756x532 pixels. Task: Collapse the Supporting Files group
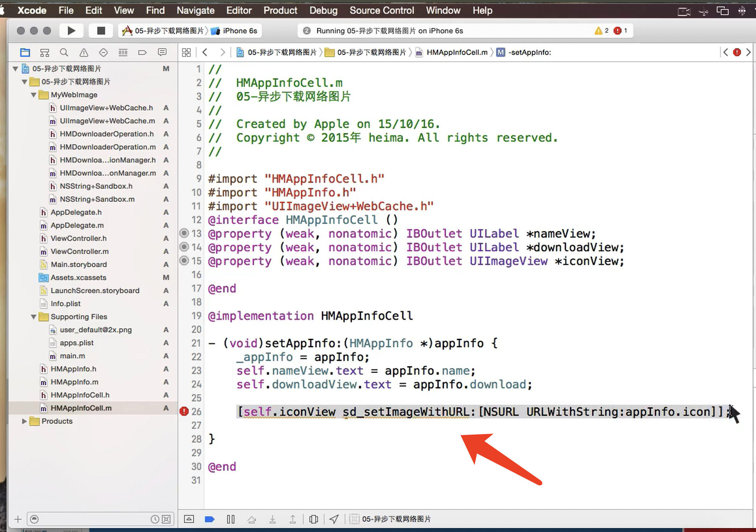pos(34,317)
